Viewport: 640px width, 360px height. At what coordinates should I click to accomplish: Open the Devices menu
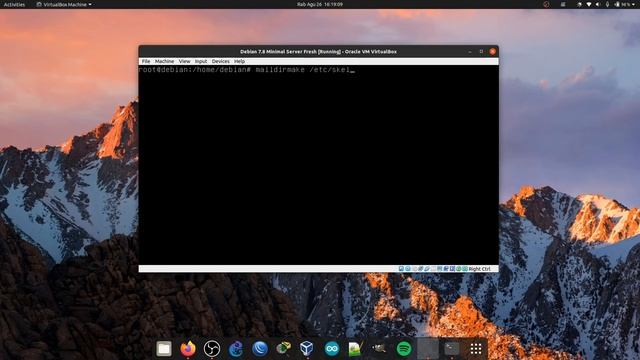(x=220, y=61)
